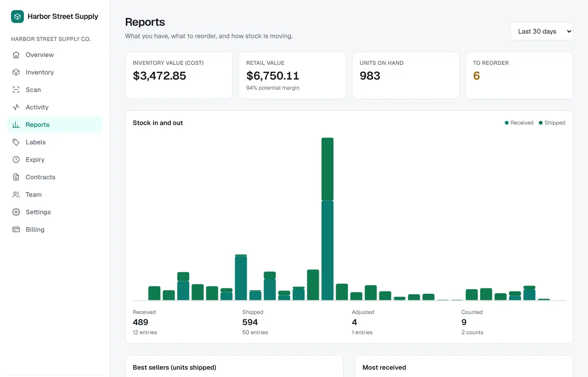Open the Contracts section
The width and height of the screenshot is (588, 377).
point(55,177)
